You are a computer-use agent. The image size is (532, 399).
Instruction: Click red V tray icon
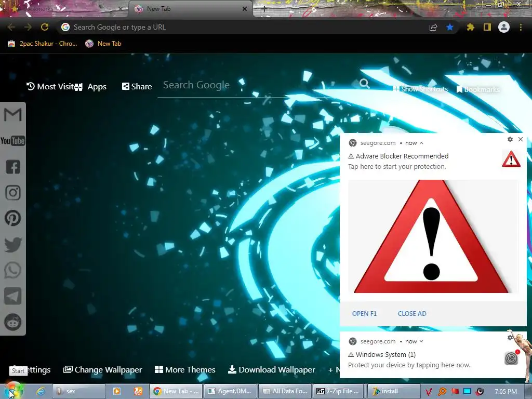pyautogui.click(x=429, y=392)
